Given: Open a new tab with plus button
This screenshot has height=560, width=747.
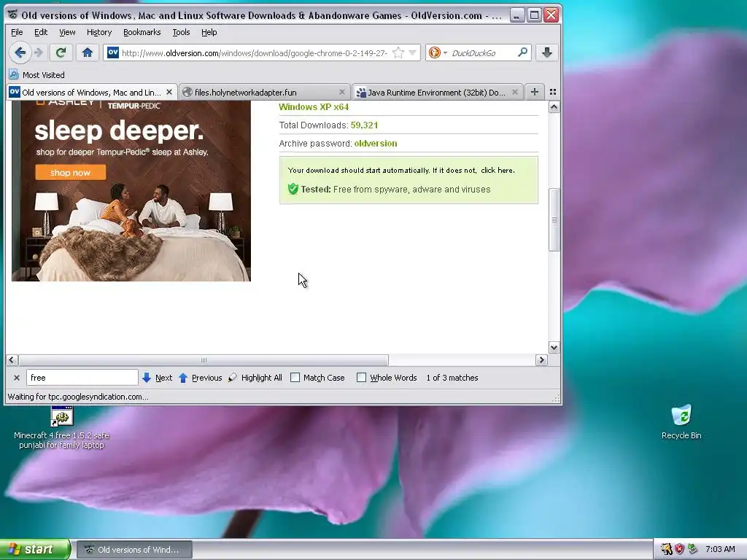Looking at the screenshot, I should [x=535, y=92].
